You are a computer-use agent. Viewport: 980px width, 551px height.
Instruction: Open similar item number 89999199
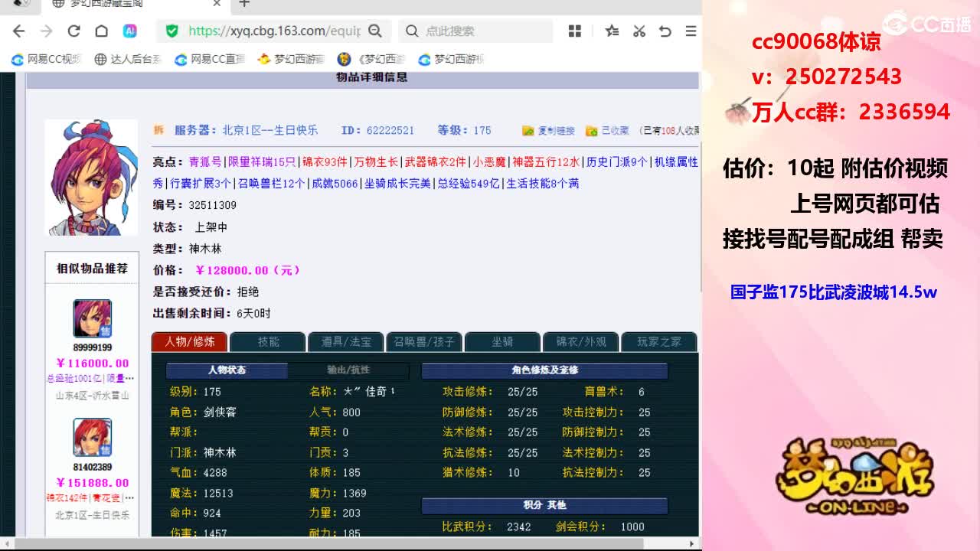coord(92,347)
